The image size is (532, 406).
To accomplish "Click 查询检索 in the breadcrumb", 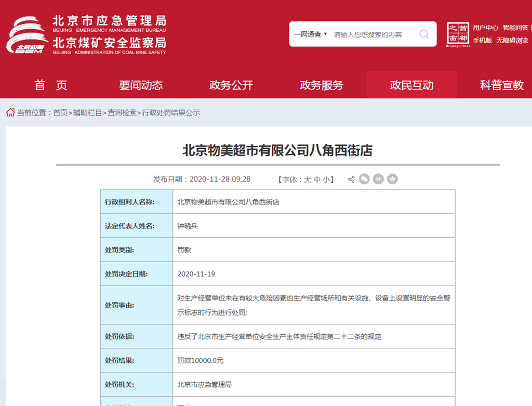I will [122, 113].
